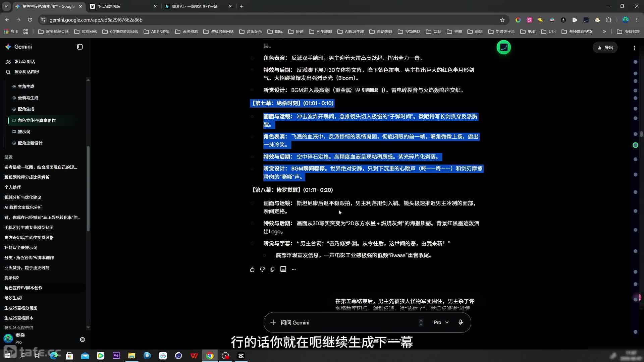Open recent chat 个人处理
The image size is (644, 362).
12,187
